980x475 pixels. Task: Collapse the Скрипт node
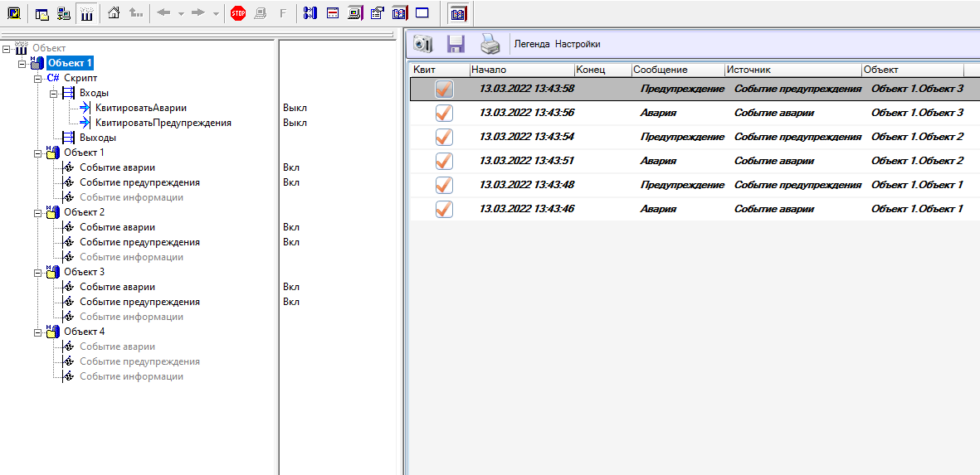pos(37,79)
